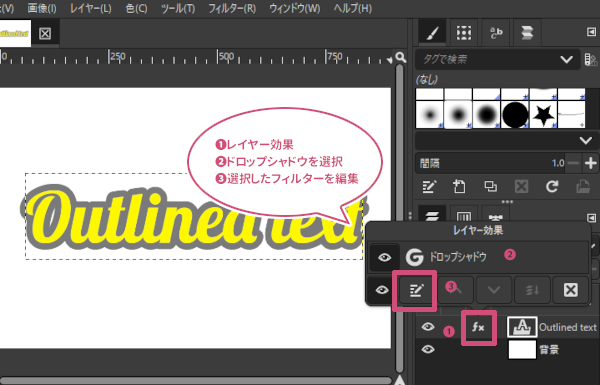The height and width of the screenshot is (385, 600).
Task: Click the zoom magnifier at ruler corner
Action: (400, 57)
